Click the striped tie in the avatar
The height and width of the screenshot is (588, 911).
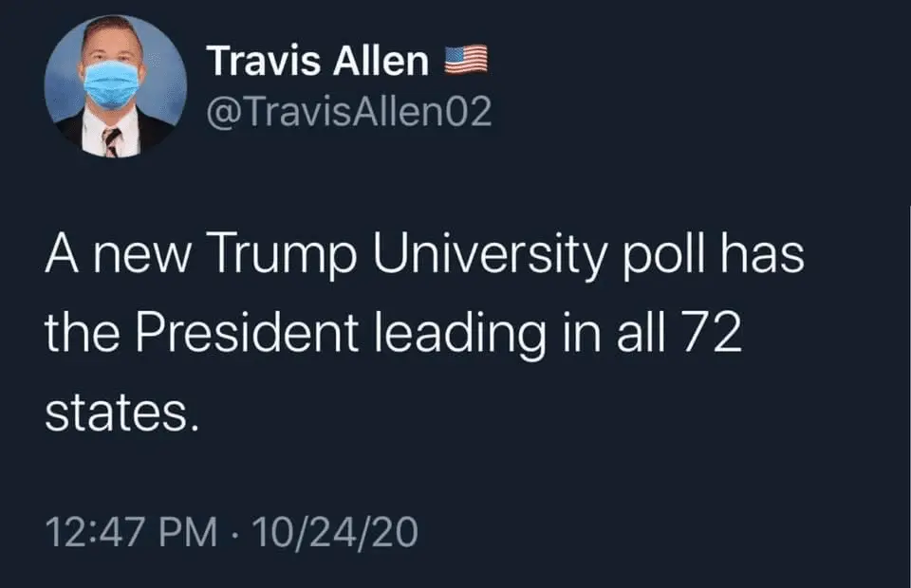(x=112, y=141)
